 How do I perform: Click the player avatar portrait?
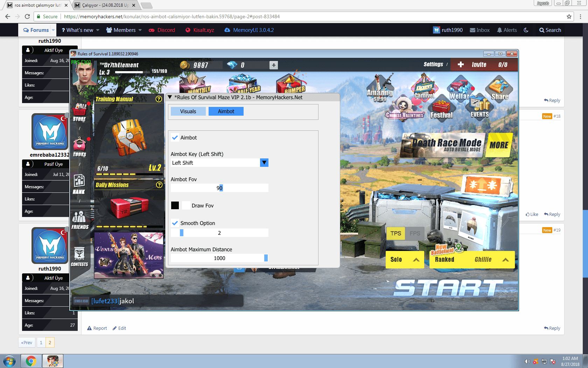click(x=84, y=72)
